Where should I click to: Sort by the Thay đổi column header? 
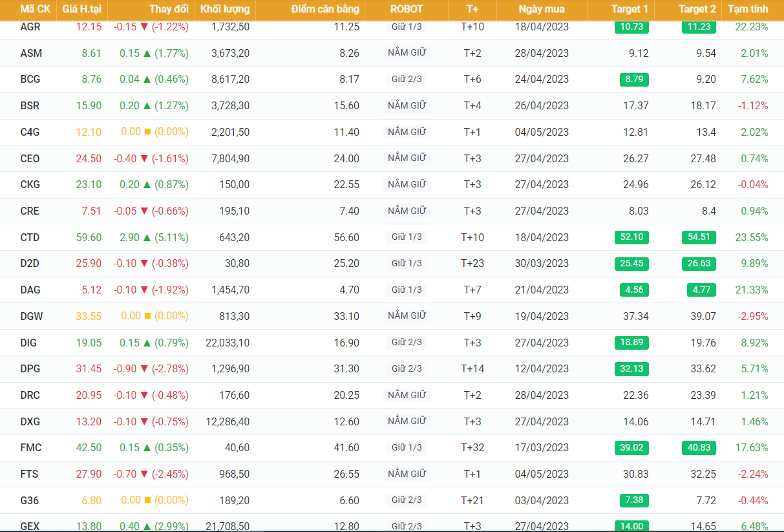(x=169, y=9)
